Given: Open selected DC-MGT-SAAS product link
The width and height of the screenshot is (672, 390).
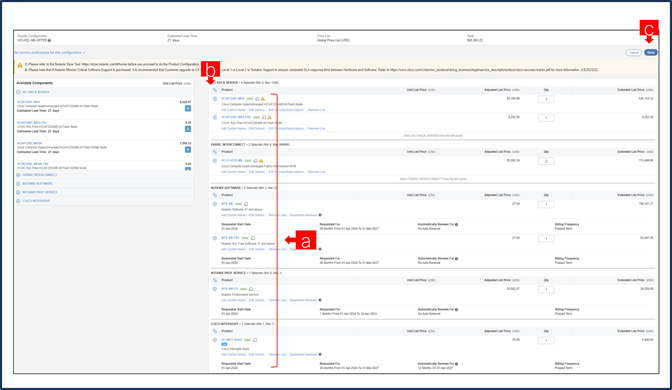Looking at the screenshot, I should click(x=232, y=340).
